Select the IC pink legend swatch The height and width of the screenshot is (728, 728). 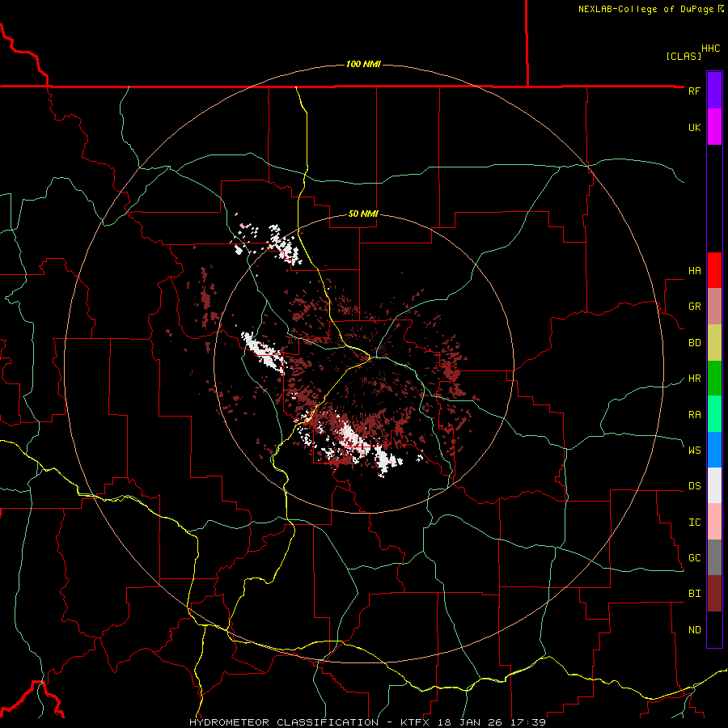pyautogui.click(x=714, y=522)
